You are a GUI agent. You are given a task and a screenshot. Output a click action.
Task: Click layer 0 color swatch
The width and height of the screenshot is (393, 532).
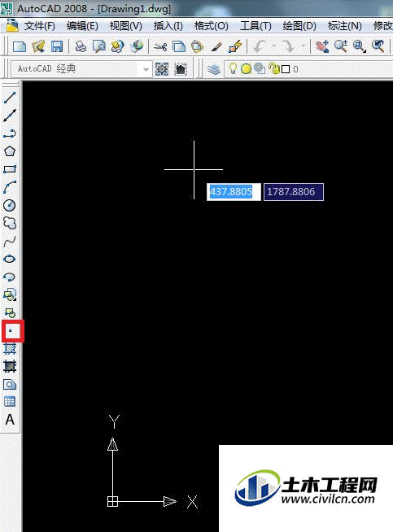286,69
